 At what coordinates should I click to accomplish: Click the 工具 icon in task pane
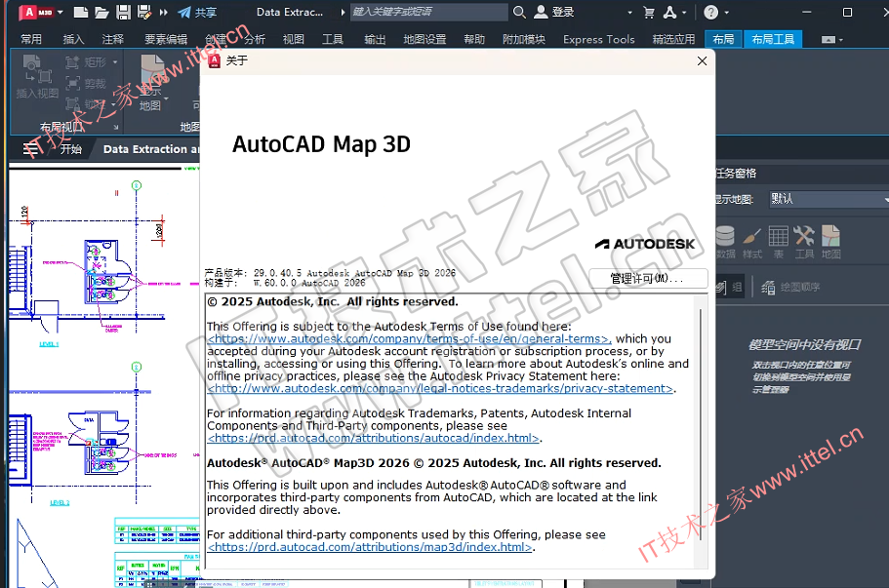804,242
